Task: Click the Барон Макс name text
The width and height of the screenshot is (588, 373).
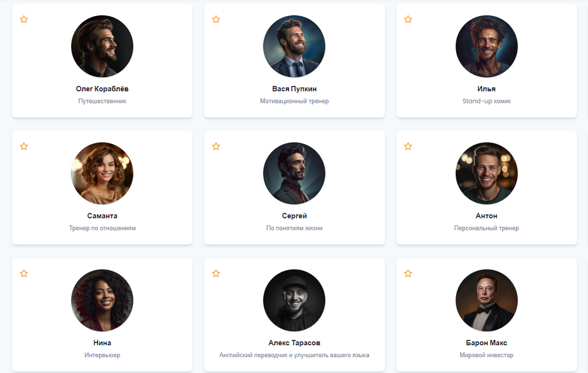Action: pyautogui.click(x=486, y=343)
